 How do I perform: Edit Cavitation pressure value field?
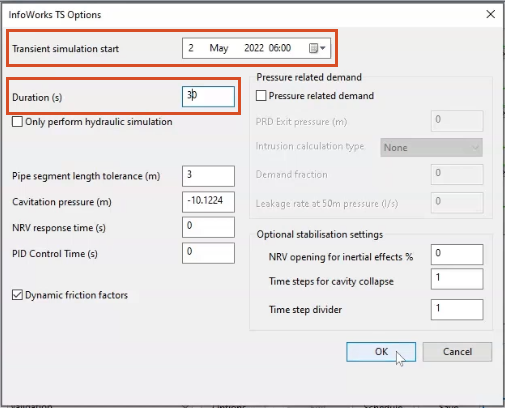pyautogui.click(x=208, y=202)
